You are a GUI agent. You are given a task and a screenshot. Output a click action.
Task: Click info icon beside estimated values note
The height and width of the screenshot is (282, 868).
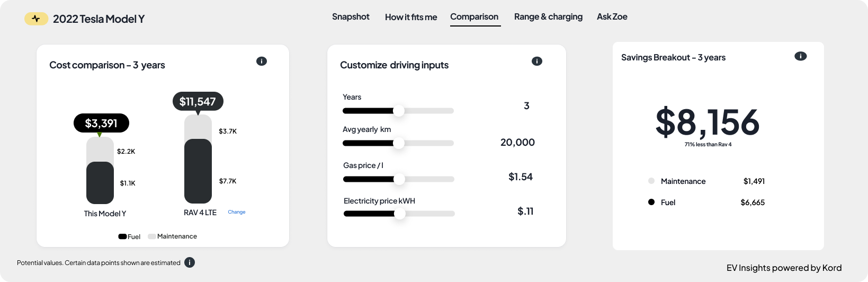(190, 262)
